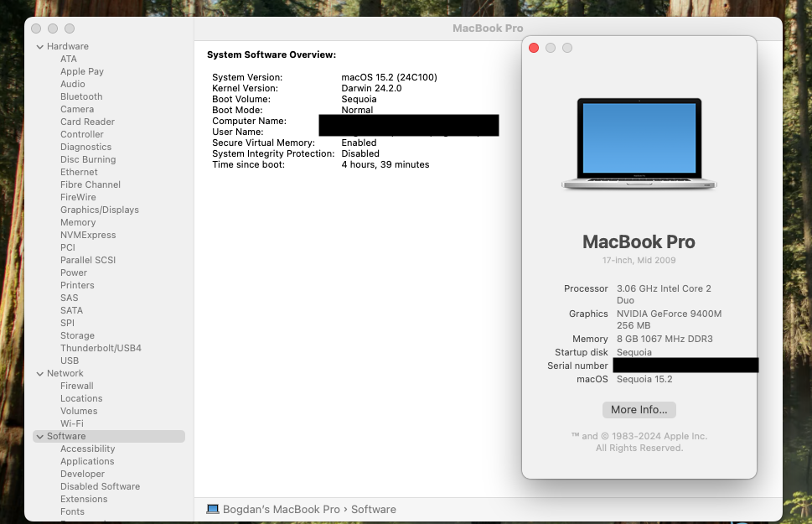Open SPI hardware entry
The height and width of the screenshot is (524, 812).
(x=67, y=323)
